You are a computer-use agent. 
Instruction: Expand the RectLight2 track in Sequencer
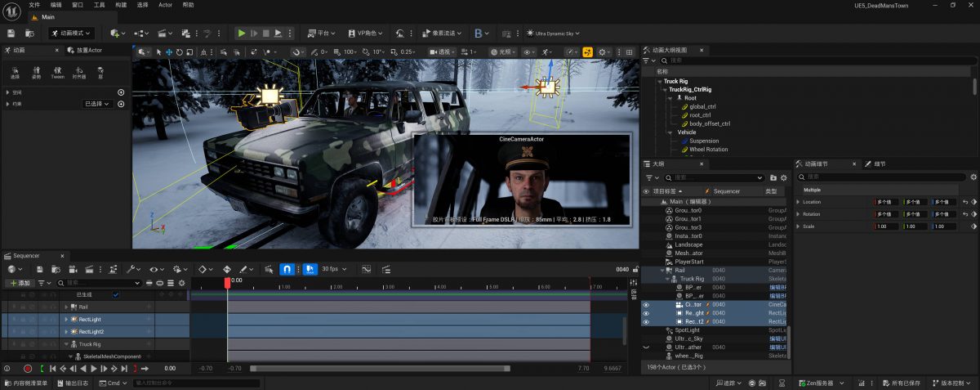tap(65, 332)
